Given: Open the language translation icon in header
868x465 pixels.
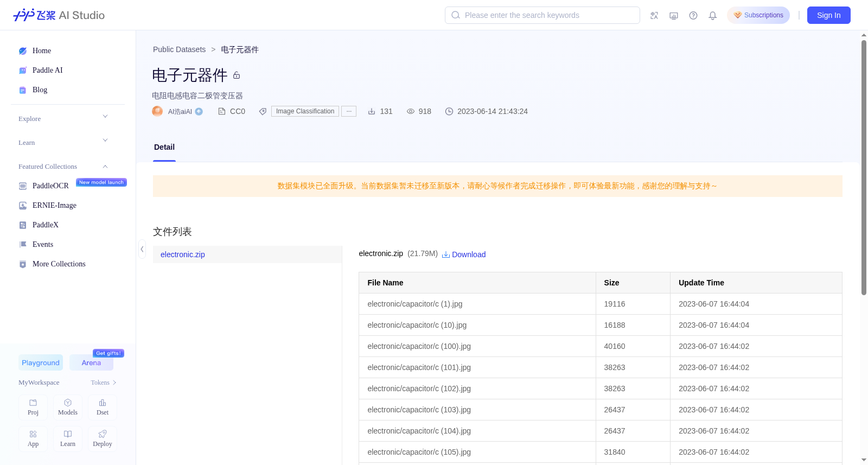Looking at the screenshot, I should click(654, 15).
